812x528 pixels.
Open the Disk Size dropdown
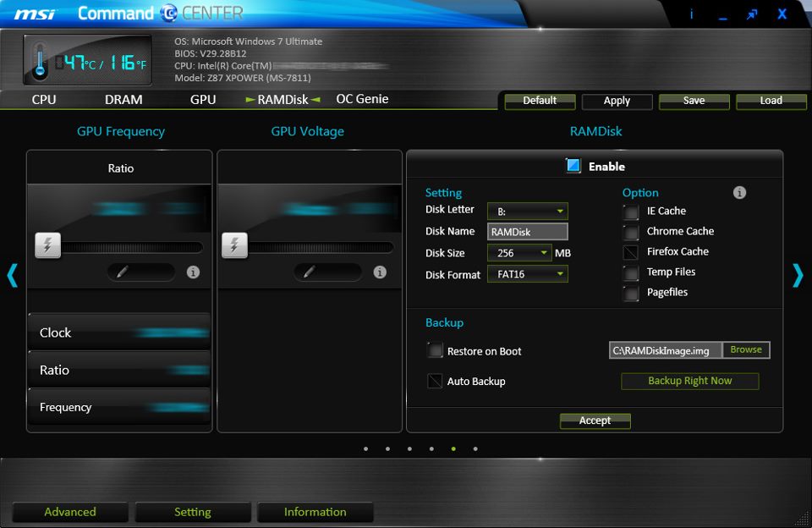click(519, 253)
